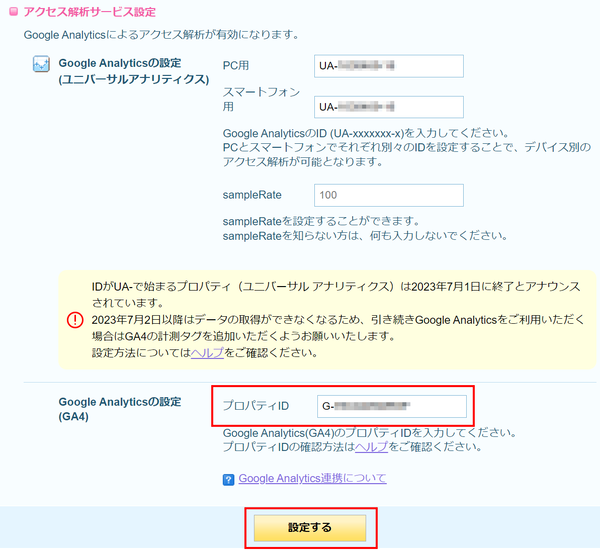Image resolution: width=600 pixels, height=550 pixels.
Task: Click text 'sampleRateを知らない方は、何も入力しないでください'
Action: pos(365,236)
